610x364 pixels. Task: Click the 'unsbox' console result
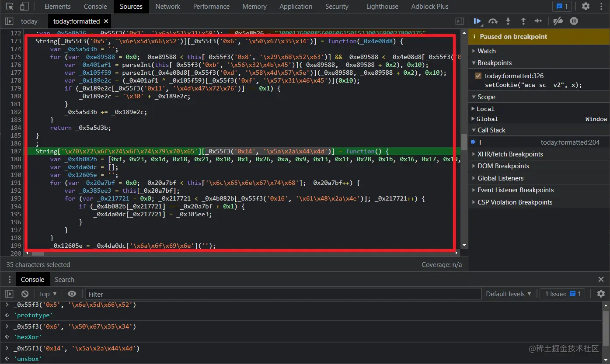coord(28,359)
